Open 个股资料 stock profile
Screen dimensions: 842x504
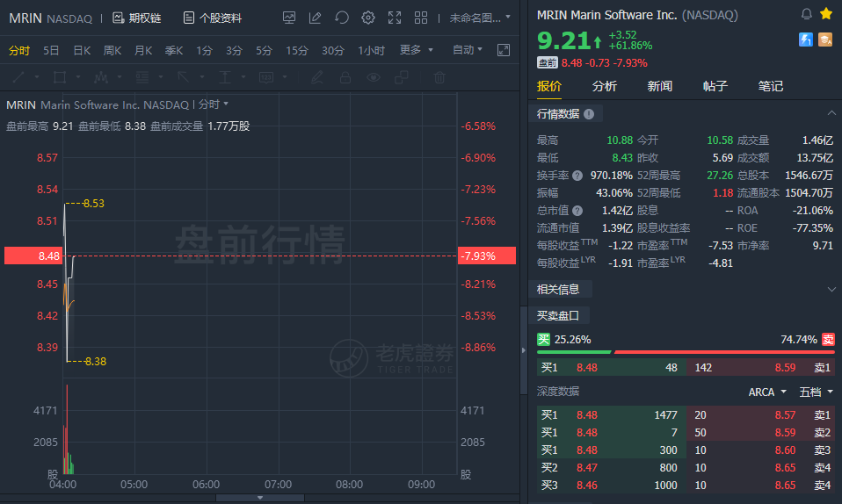tap(212, 18)
